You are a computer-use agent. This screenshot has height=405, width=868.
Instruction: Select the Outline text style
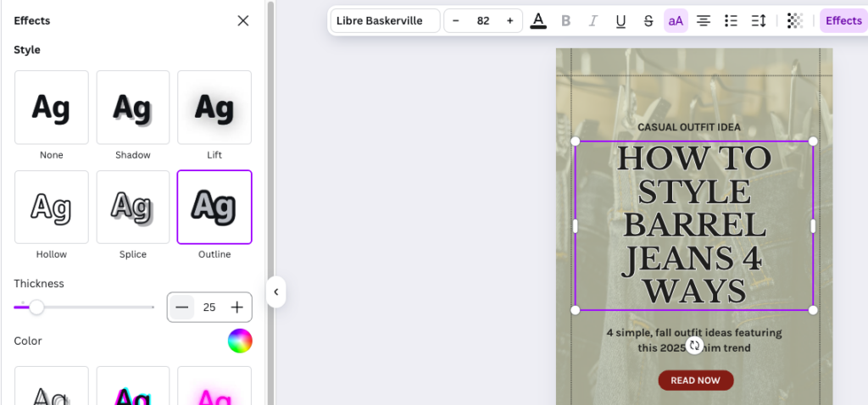click(214, 207)
